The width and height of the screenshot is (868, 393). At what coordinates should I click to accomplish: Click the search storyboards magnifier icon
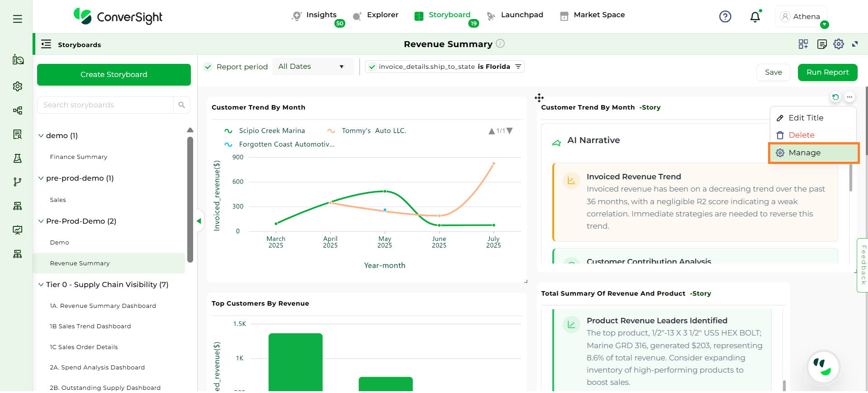(182, 105)
